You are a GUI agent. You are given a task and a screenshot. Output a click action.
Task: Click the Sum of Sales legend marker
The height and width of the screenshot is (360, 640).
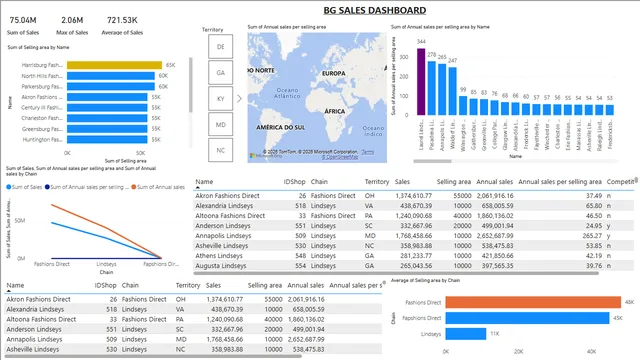point(9,187)
